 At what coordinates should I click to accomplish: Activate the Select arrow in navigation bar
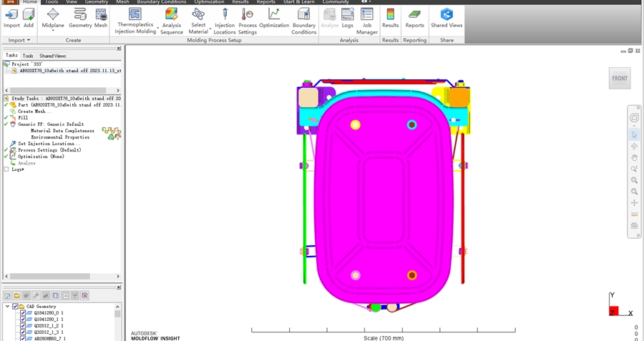(x=634, y=135)
